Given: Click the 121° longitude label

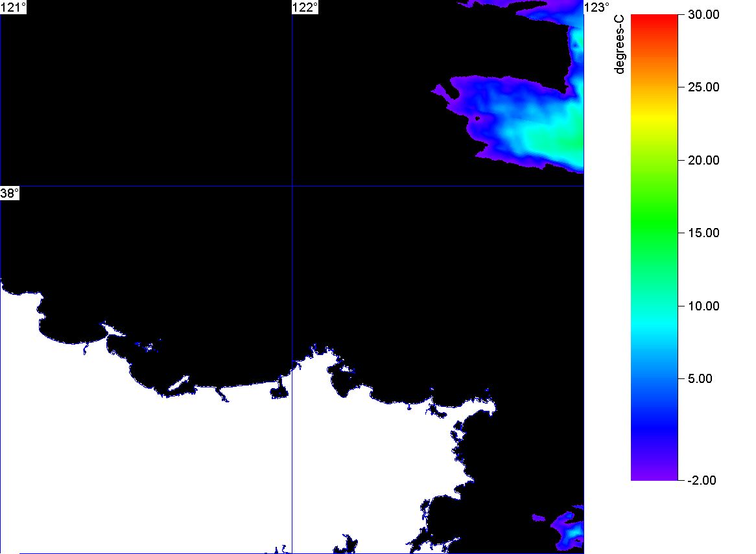Looking at the screenshot, I should [x=13, y=7].
